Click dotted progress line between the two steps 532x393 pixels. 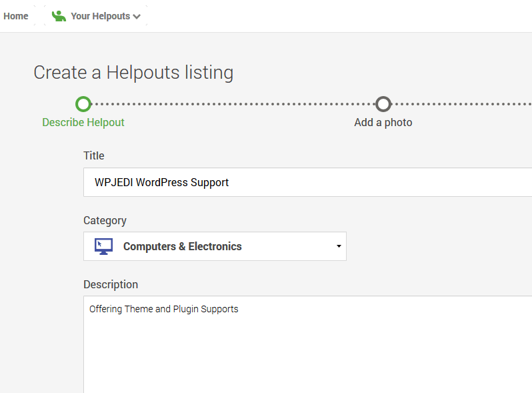pyautogui.click(x=233, y=104)
